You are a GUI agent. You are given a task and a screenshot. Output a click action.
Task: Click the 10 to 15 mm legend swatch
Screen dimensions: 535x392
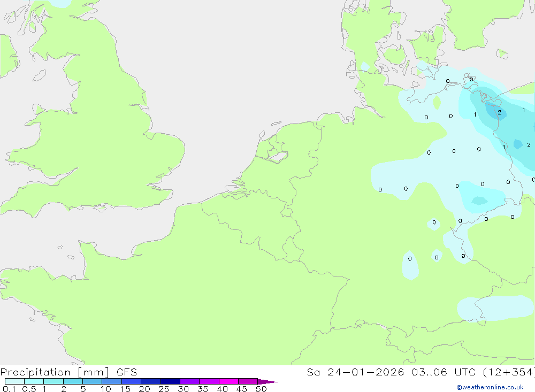tap(112, 381)
